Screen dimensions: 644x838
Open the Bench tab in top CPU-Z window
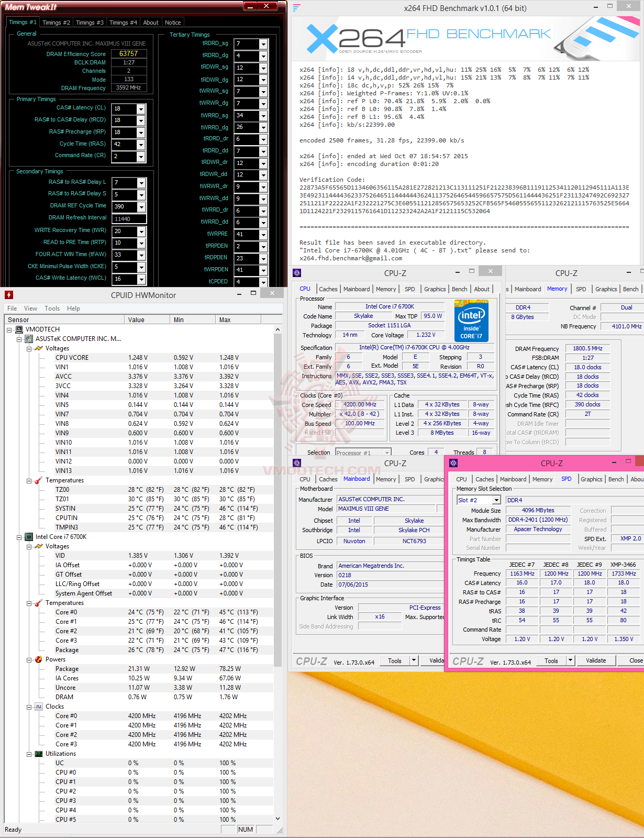tap(459, 289)
